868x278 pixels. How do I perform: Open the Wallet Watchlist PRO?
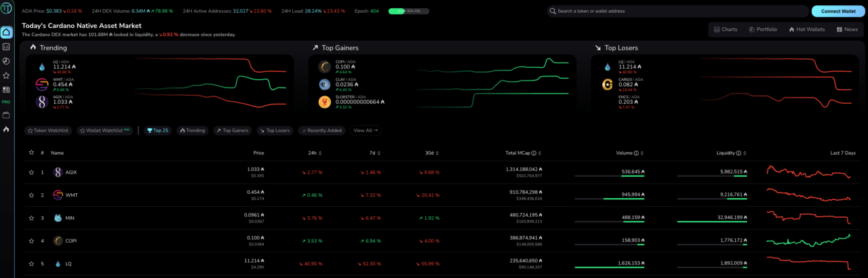[105, 130]
